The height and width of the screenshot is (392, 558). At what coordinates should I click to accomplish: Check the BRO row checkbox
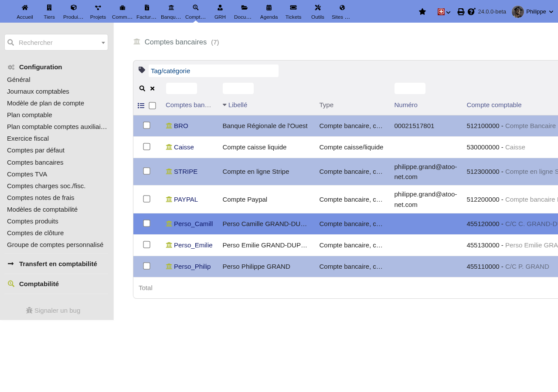point(146,125)
